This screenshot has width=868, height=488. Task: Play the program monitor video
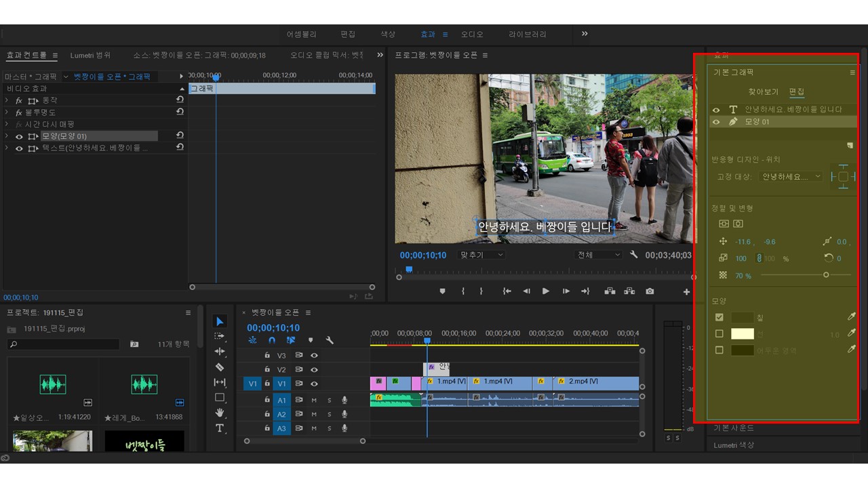point(545,291)
